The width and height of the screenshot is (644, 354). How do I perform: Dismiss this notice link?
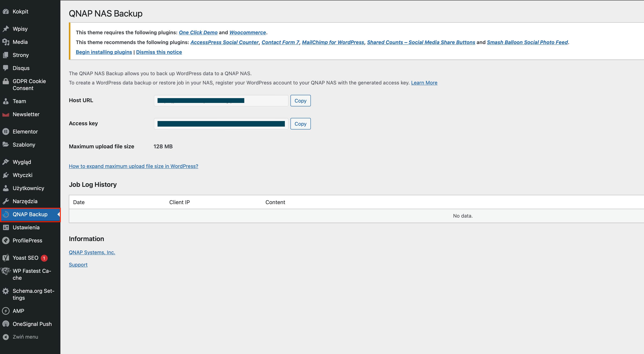[x=159, y=52]
